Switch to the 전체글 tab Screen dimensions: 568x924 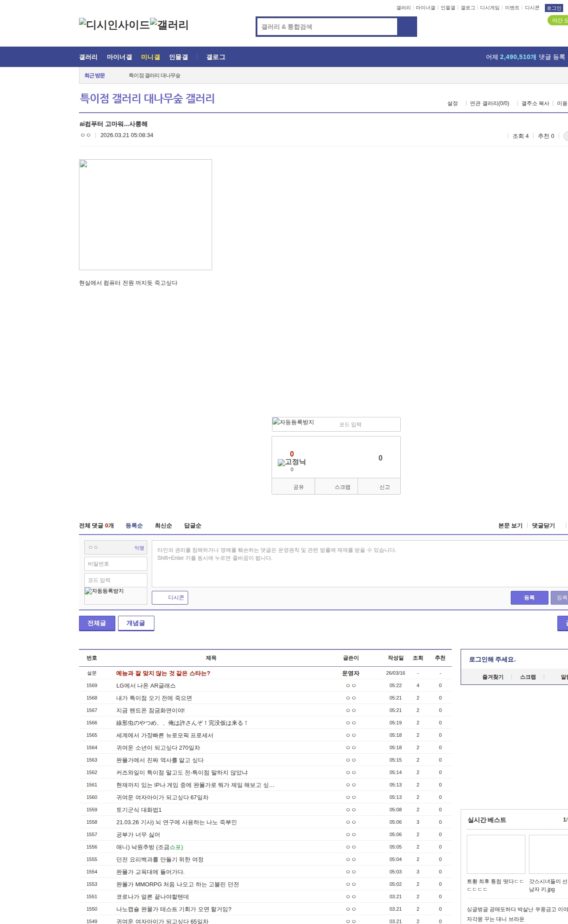(x=97, y=623)
